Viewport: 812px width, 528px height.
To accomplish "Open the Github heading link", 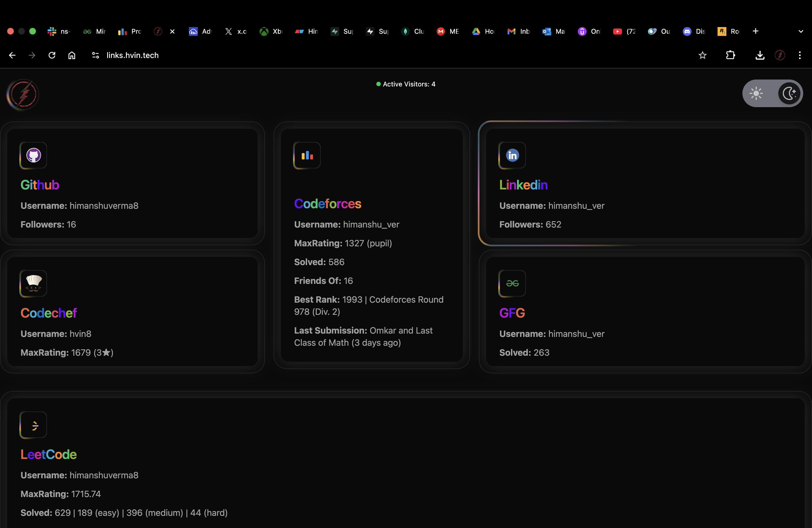I will (x=40, y=185).
